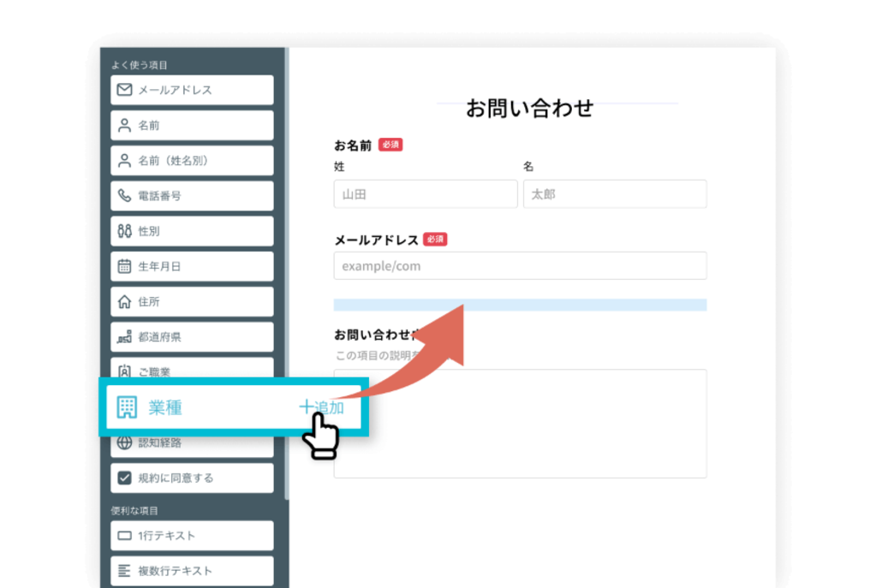The width and height of the screenshot is (876, 588).
Task: Select the house icon beside 住所
Action: (x=124, y=302)
